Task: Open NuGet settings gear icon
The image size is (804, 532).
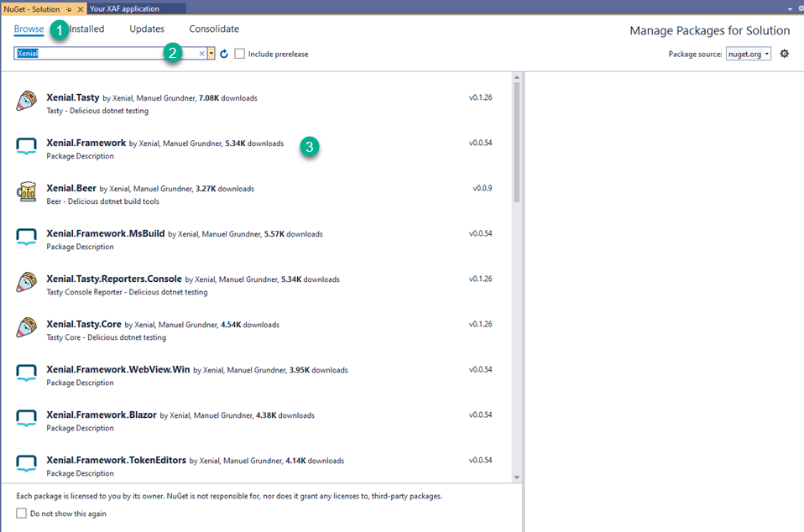Action: coord(784,54)
